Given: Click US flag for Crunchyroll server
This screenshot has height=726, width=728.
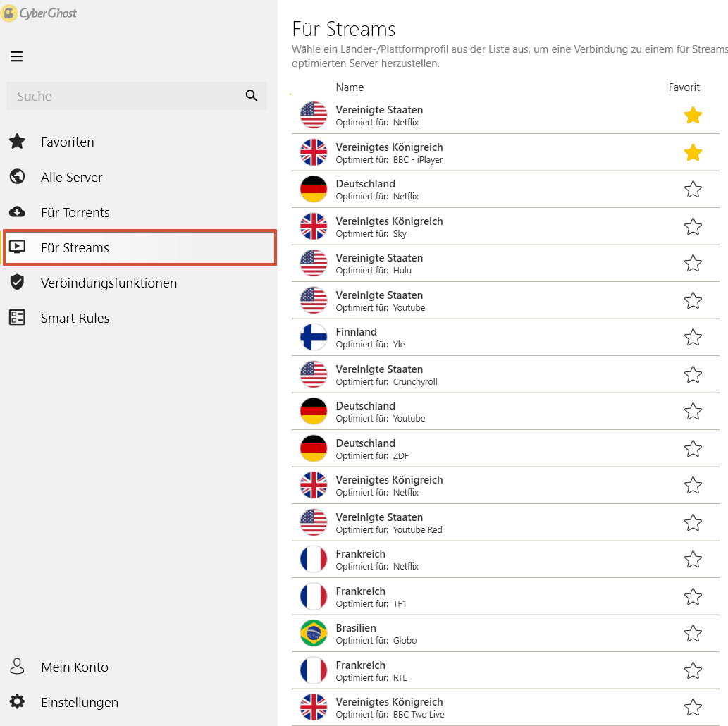Looking at the screenshot, I should pos(314,374).
